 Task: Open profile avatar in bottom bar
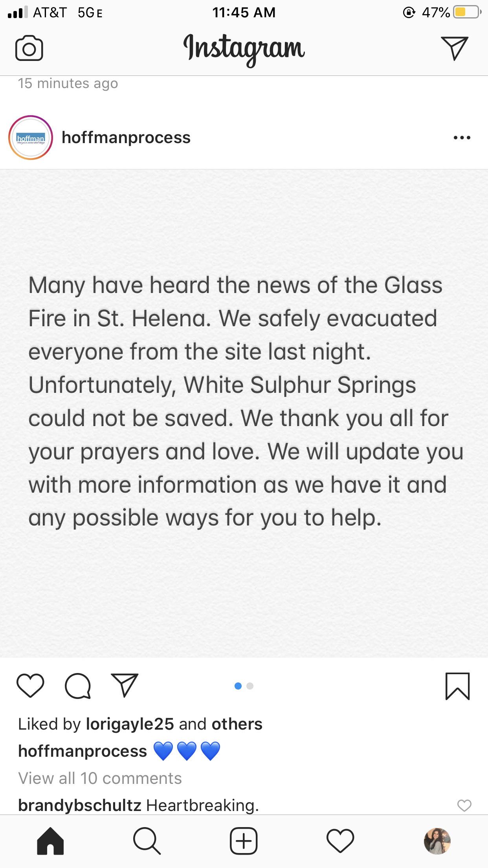(437, 841)
